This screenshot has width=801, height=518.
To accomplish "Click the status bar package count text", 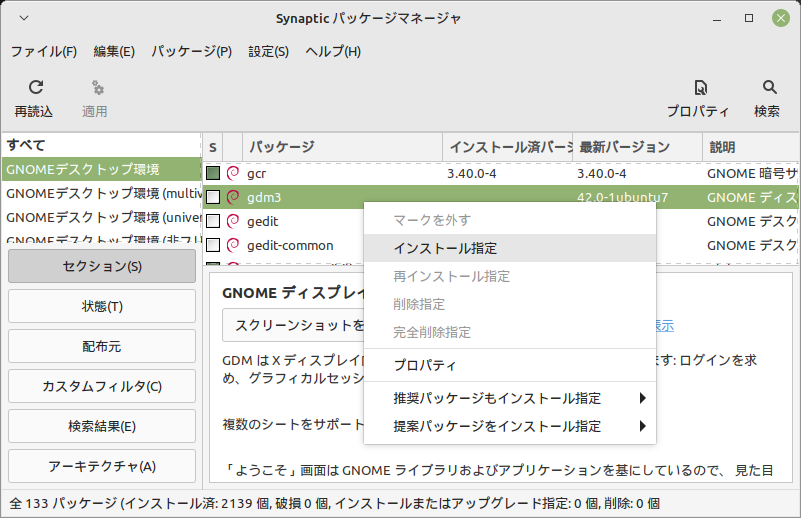I will pos(335,504).
